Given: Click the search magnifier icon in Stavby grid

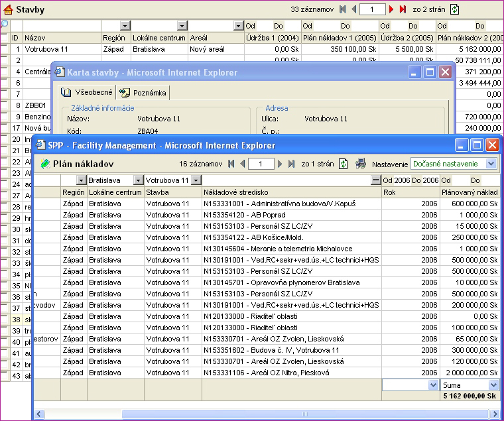Looking at the screenshot, I should tap(4, 25).
